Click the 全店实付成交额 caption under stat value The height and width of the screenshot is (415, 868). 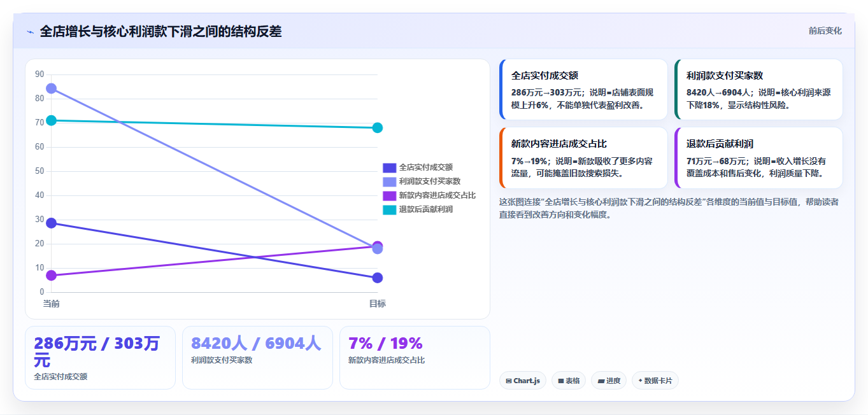coord(60,377)
